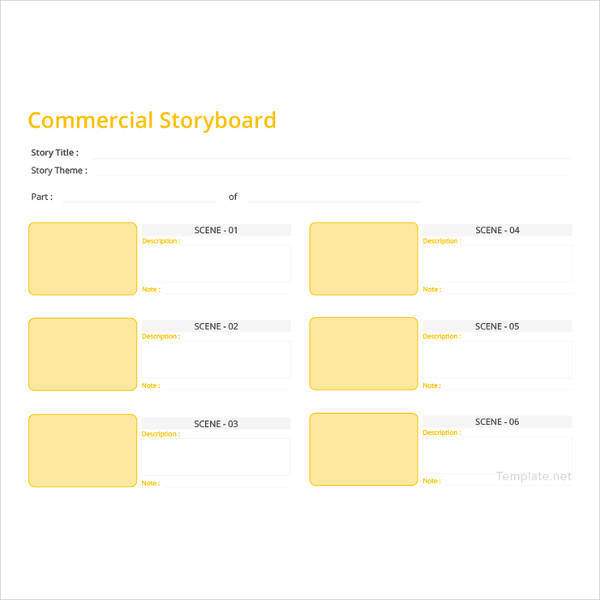Click the Scene 01 description box
This screenshot has height=600, width=600.
[216, 264]
